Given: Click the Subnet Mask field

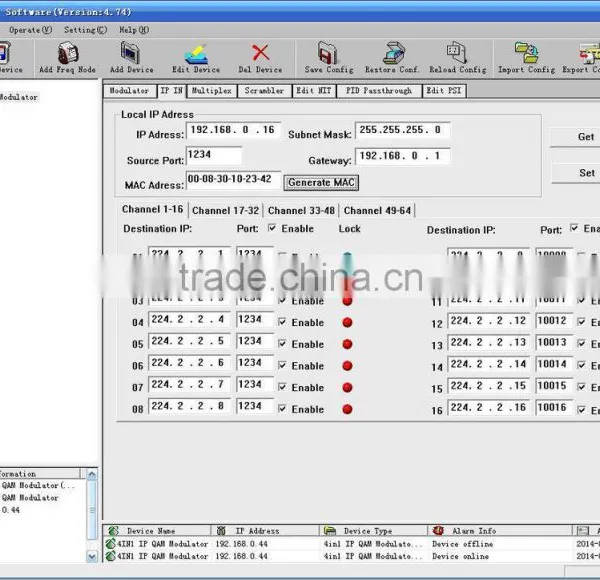Looking at the screenshot, I should point(402,130).
